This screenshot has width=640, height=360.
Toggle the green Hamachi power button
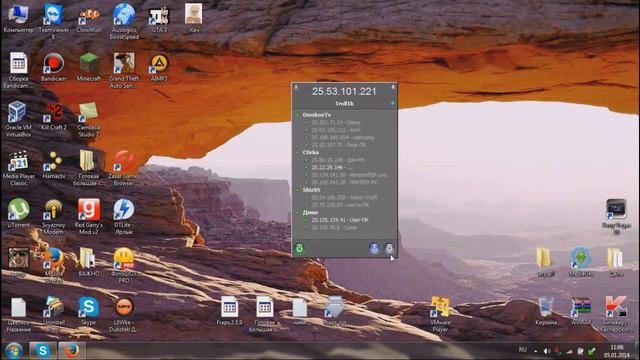pos(300,248)
